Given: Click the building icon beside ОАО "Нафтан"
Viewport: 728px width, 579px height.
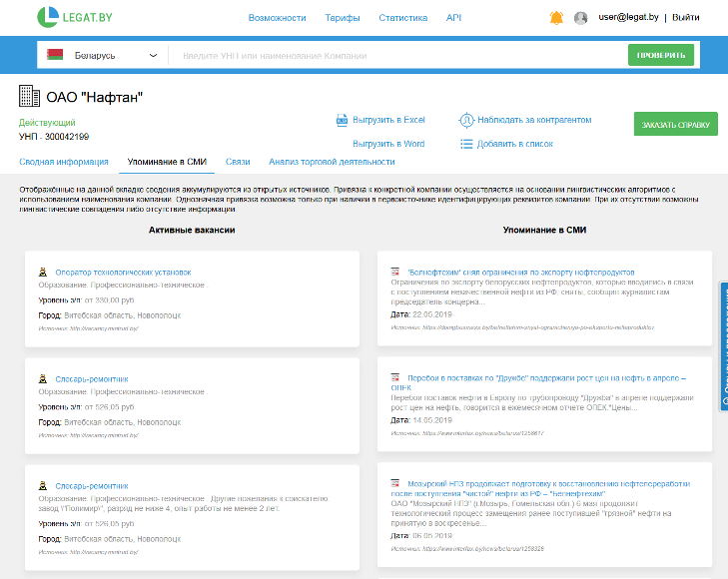Looking at the screenshot, I should point(30,96).
